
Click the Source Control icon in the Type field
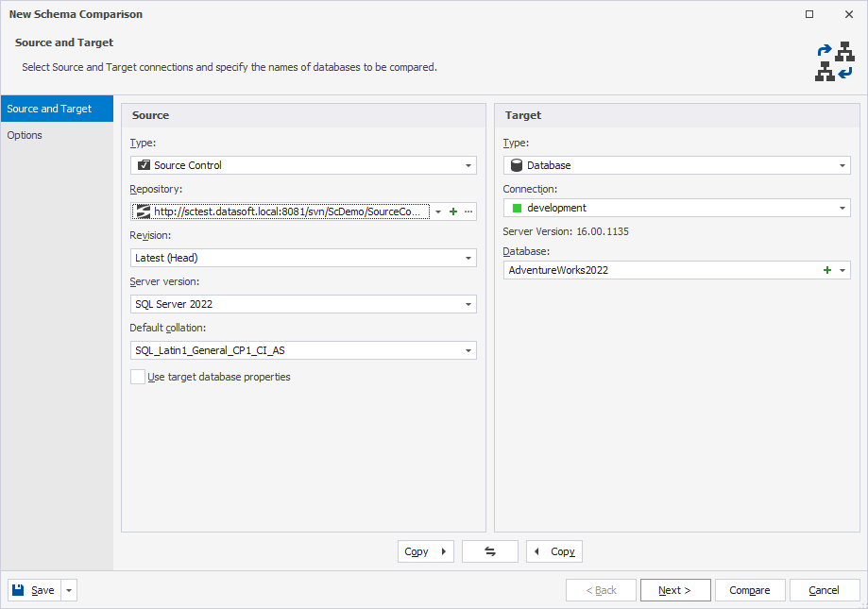144,164
